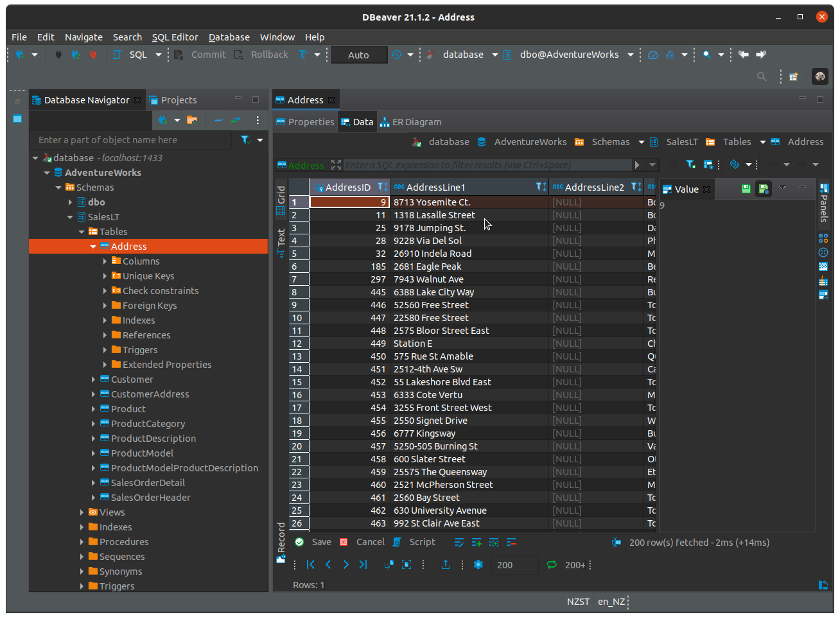Click the fetch size settings gear icon
Screen dimensions: 840x619
[478, 564]
